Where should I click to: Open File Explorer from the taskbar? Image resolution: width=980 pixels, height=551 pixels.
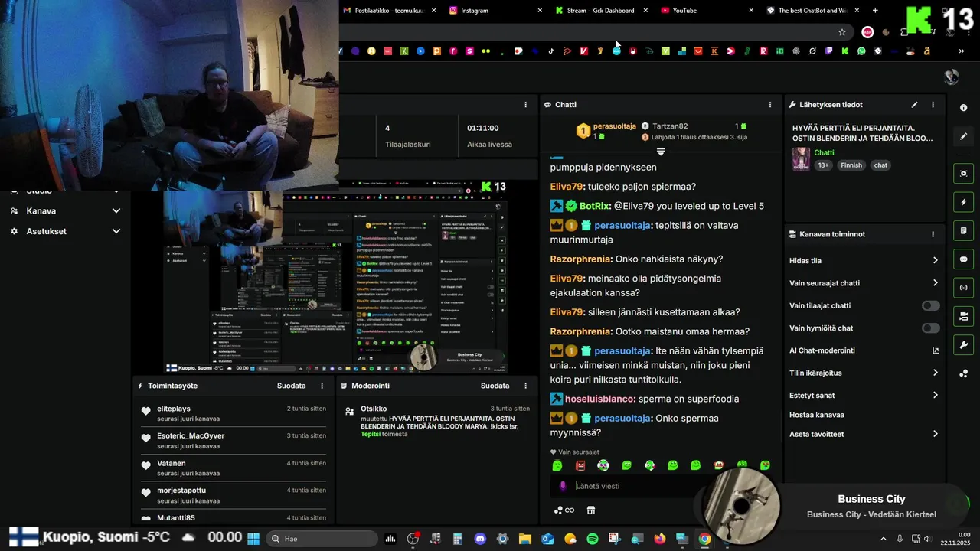[525, 539]
